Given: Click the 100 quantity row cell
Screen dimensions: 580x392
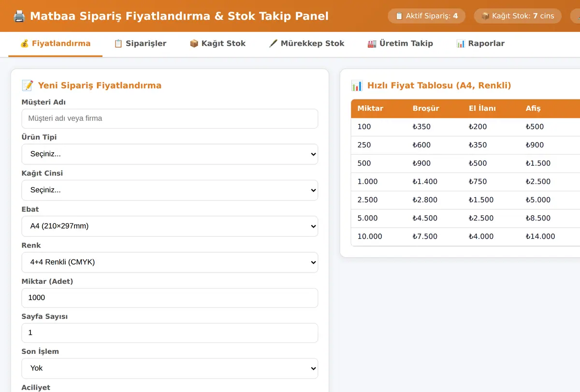Looking at the screenshot, I should coord(364,127).
